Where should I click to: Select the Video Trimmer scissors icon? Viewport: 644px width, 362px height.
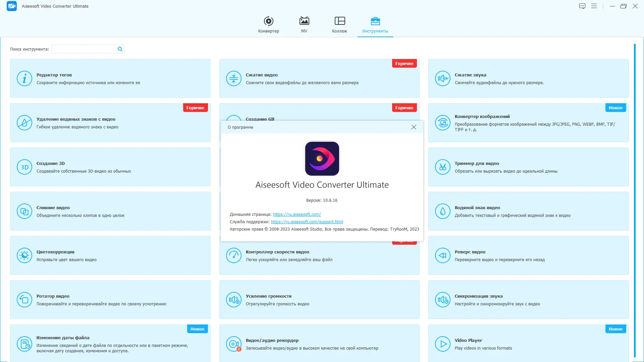pyautogui.click(x=442, y=167)
